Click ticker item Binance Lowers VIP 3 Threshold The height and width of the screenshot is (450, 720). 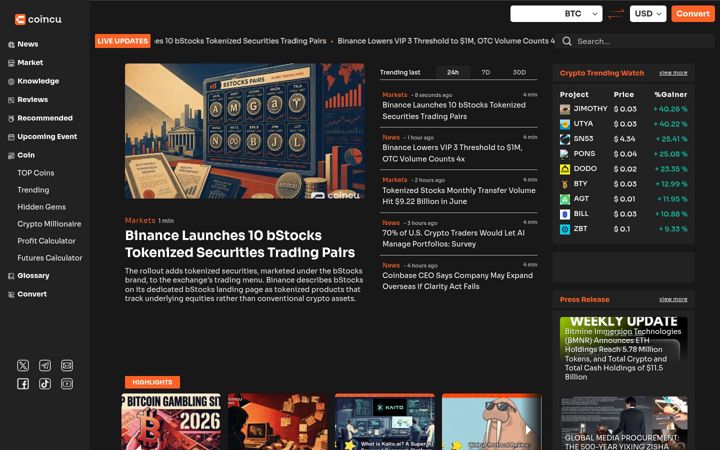pyautogui.click(x=446, y=41)
